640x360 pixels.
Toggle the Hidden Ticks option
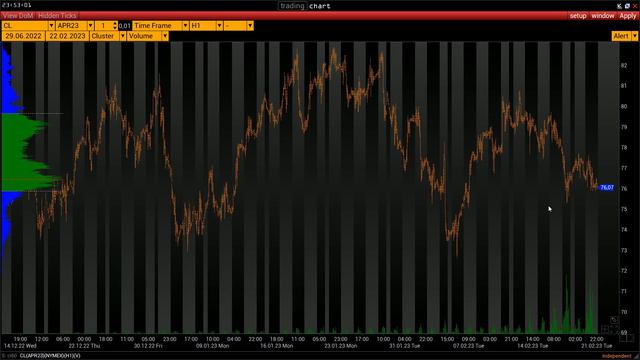coord(57,16)
